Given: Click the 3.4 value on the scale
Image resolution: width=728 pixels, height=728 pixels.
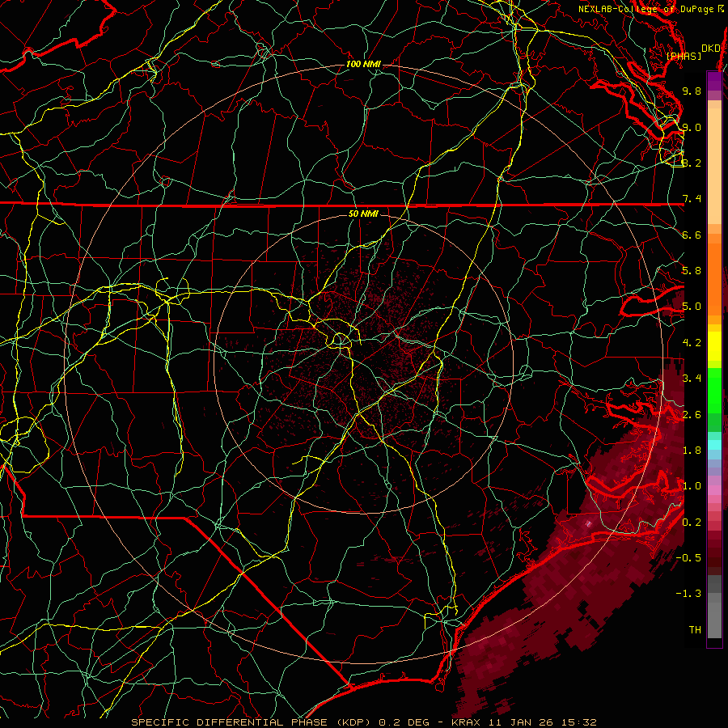Looking at the screenshot, I should tap(692, 379).
